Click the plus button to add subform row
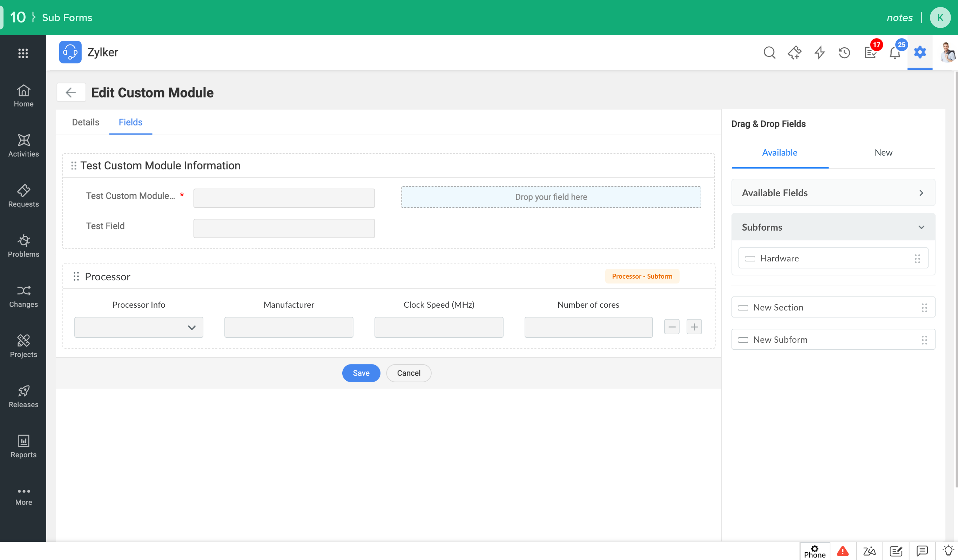Image resolution: width=958 pixels, height=560 pixels. pos(694,327)
